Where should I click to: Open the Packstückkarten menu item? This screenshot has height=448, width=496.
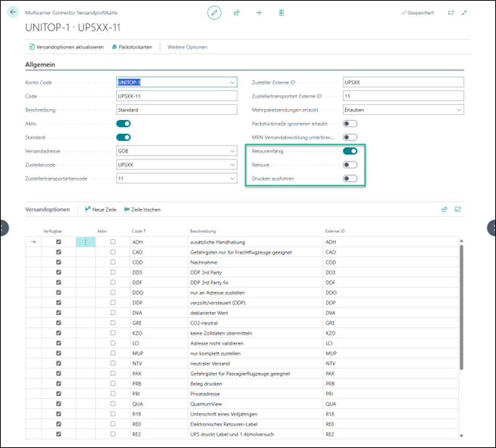(132, 47)
